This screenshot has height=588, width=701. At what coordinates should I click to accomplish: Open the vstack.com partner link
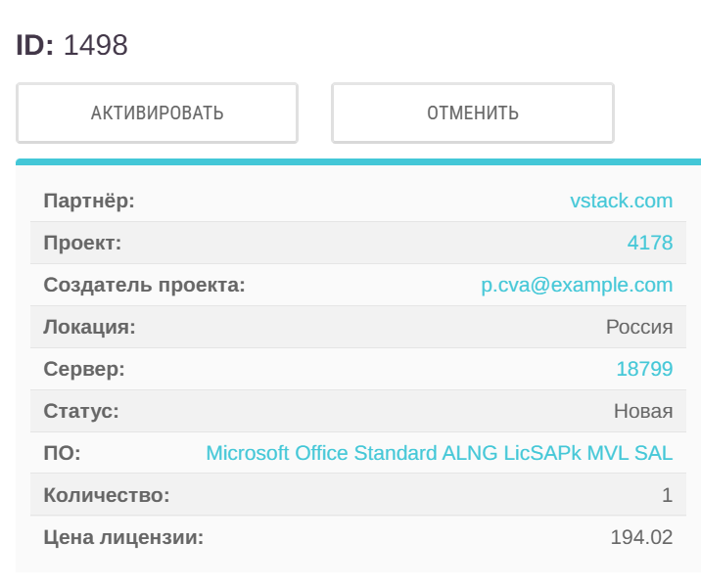pos(621,201)
